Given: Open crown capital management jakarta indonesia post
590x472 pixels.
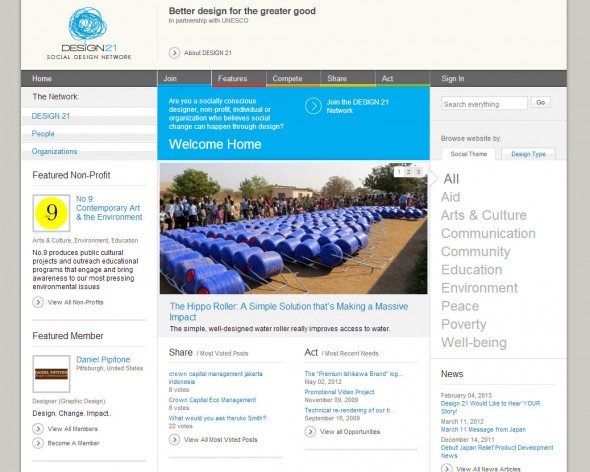Looking at the screenshot, I should pyautogui.click(x=216, y=378).
